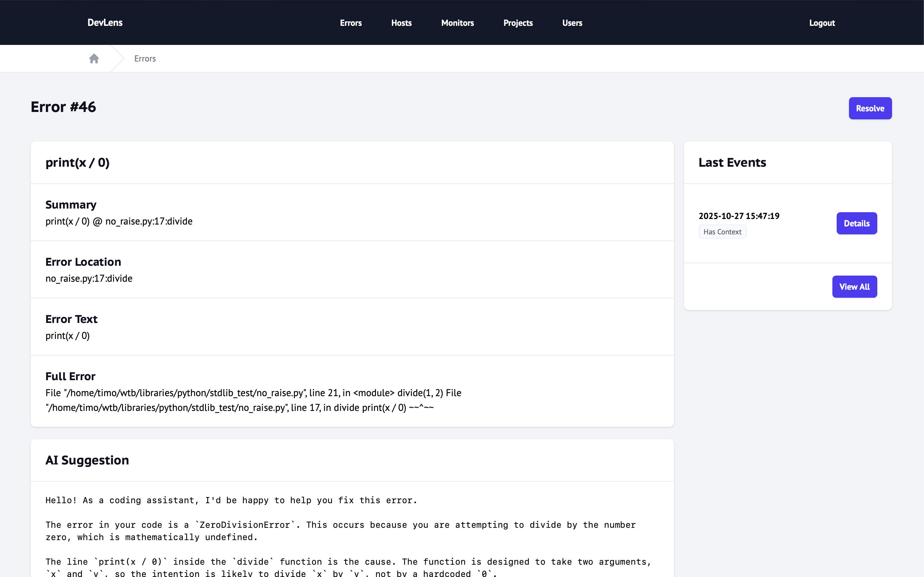Click the Has Context badge
This screenshot has height=577, width=924.
click(722, 232)
